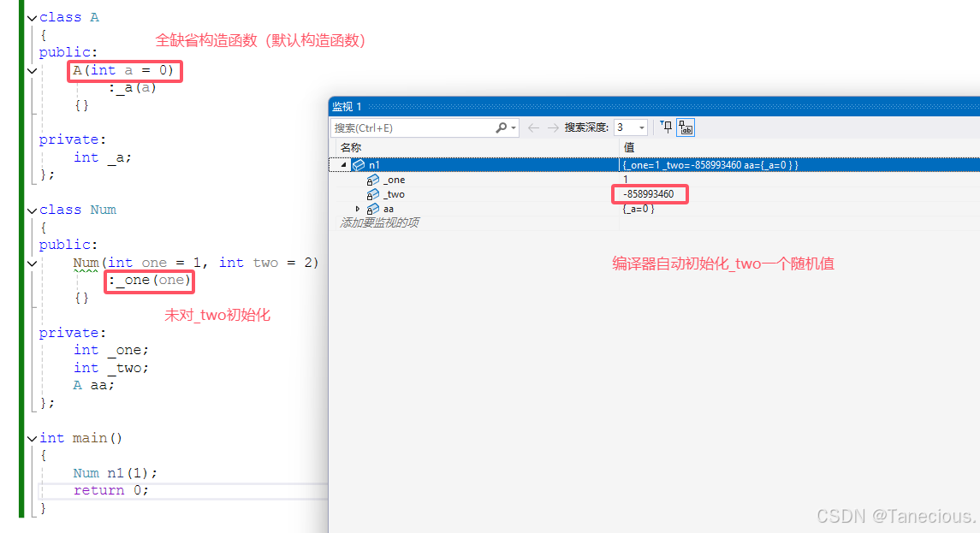
Task: Click the back navigation arrow in Watch toolbar
Action: tap(532, 127)
